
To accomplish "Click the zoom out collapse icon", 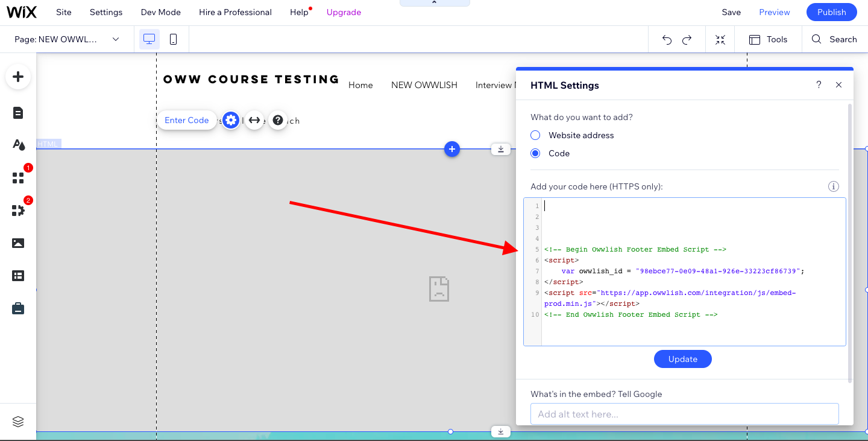I will click(720, 40).
